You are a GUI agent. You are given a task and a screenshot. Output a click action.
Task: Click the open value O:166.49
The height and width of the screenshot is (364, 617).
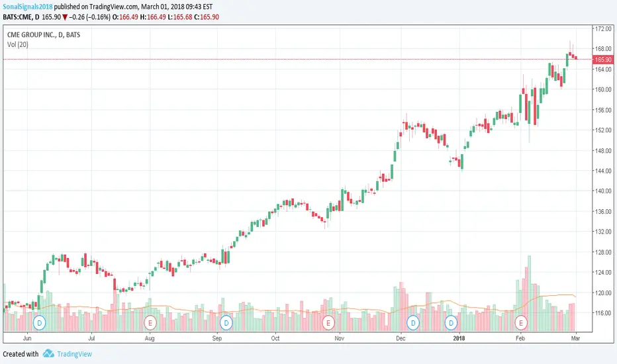[125, 17]
